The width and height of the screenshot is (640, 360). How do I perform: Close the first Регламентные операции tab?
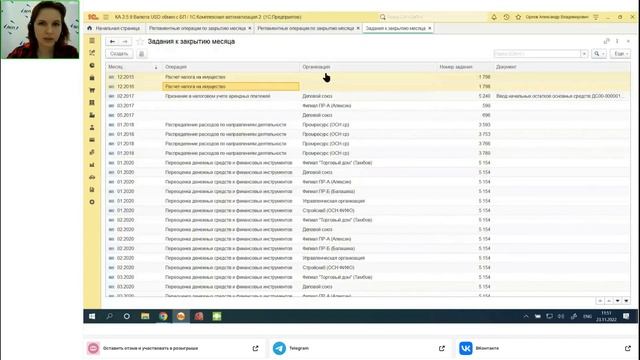point(250,28)
